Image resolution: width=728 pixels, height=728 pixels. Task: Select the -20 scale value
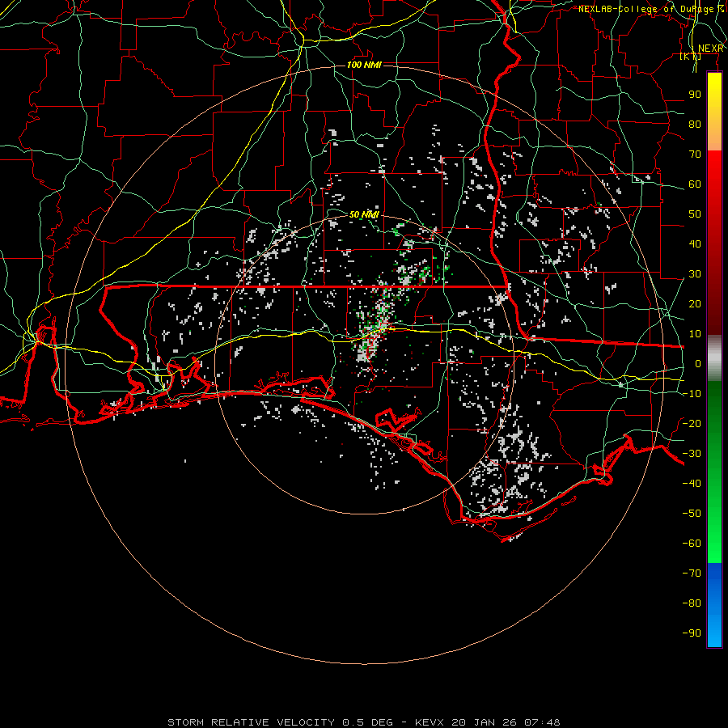tap(692, 424)
